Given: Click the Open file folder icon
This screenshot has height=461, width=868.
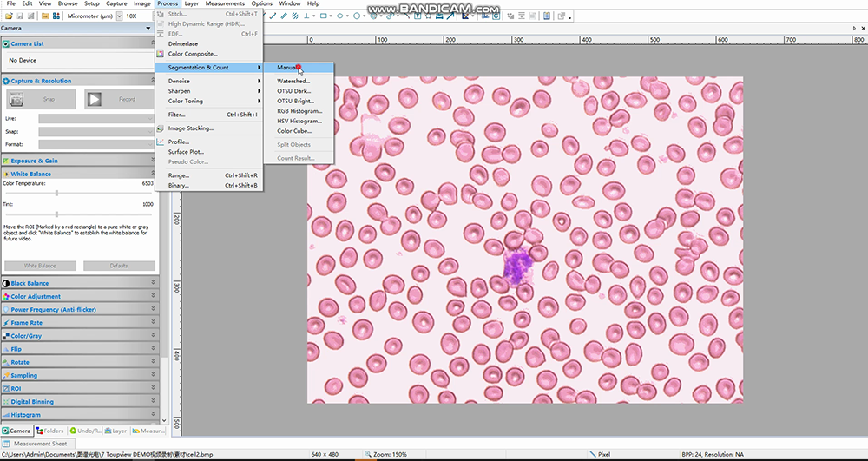Looking at the screenshot, I should [x=9, y=16].
